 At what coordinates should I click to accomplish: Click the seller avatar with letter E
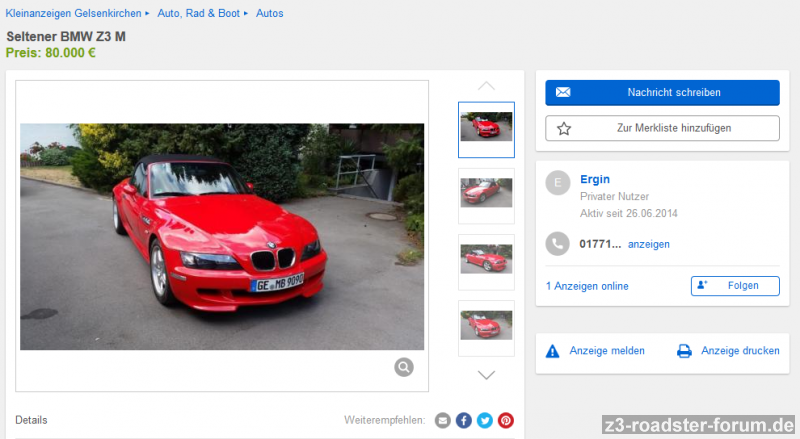coord(558,183)
